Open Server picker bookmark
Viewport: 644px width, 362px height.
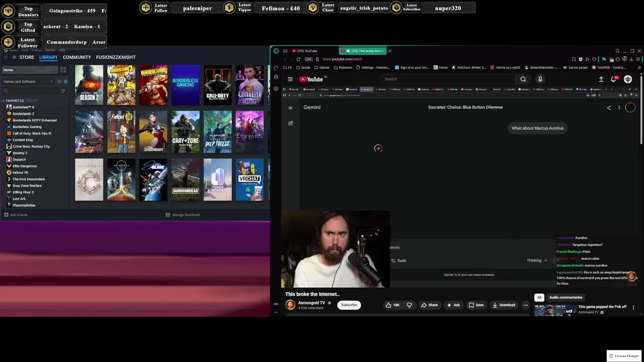[x=576, y=67]
